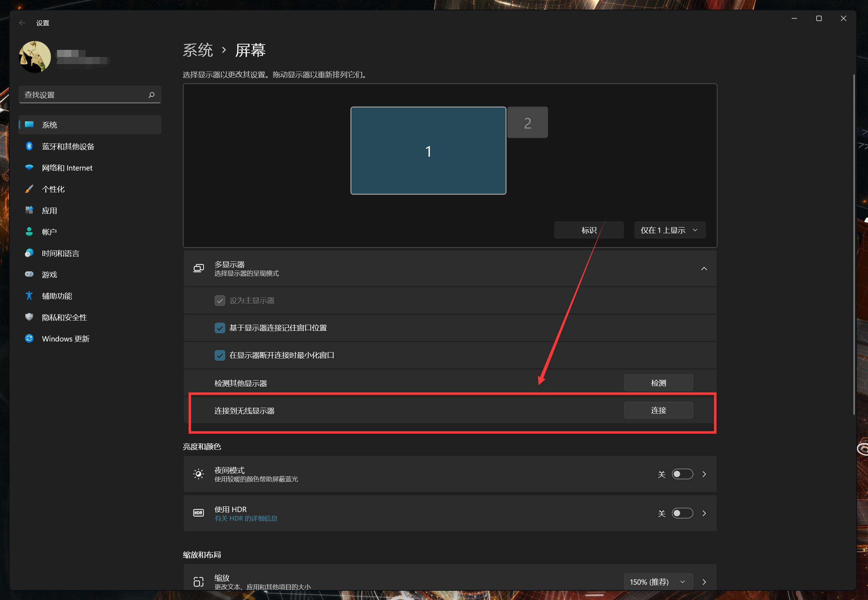Open Bluetooth and other devices settings
868x600 pixels.
68,146
